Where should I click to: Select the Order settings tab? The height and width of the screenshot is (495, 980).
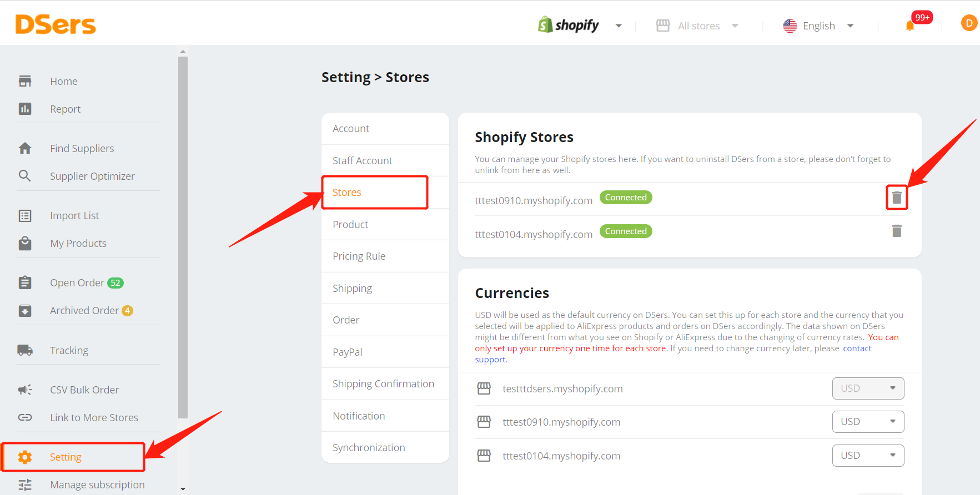pyautogui.click(x=385, y=320)
